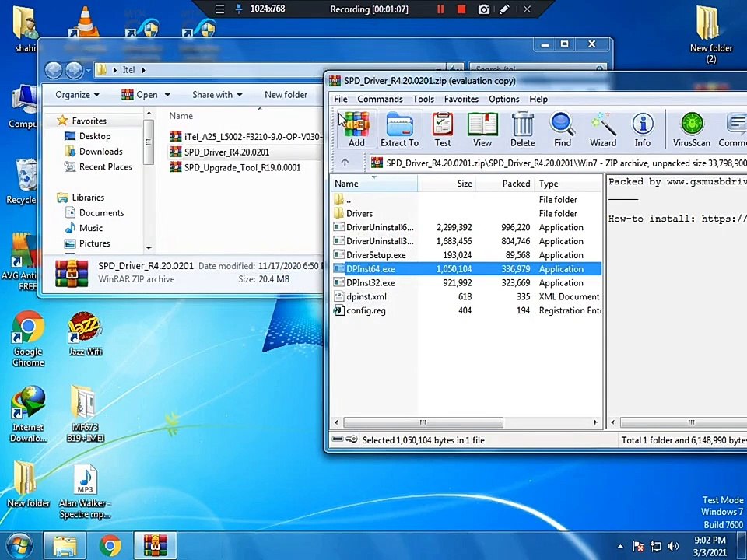
Task: Expand the Organize dropdown in Explorer
Action: [x=77, y=95]
